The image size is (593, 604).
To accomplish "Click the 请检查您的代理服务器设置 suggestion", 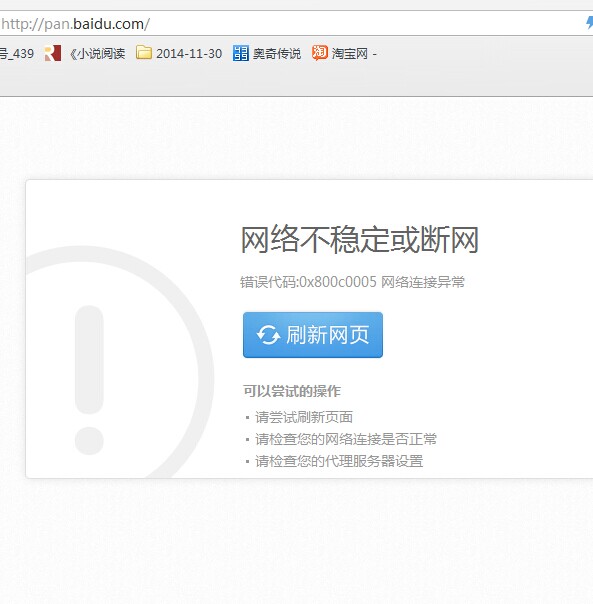I will point(339,461).
